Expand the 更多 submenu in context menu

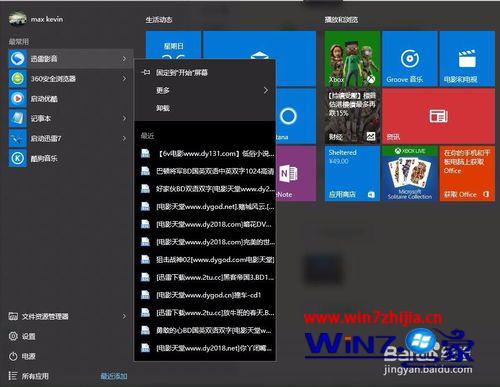click(205, 90)
